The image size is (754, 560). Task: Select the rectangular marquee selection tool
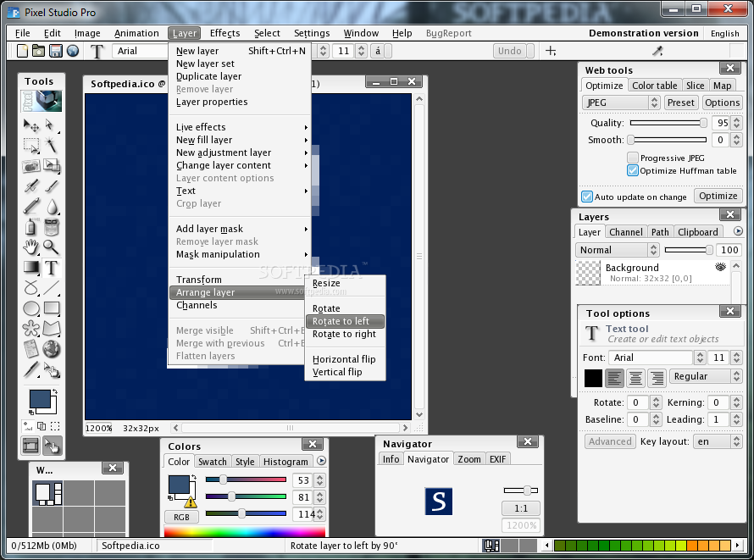(x=31, y=145)
